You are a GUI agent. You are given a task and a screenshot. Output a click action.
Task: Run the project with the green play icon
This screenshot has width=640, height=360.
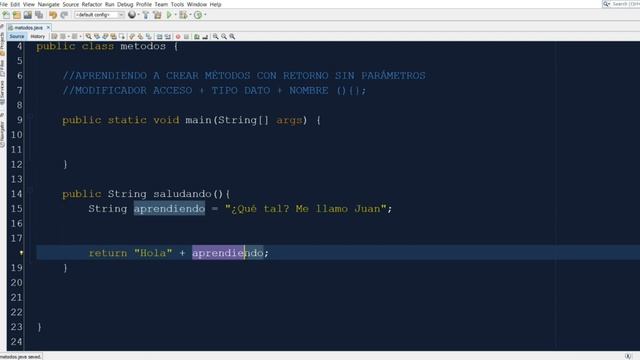(x=169, y=15)
